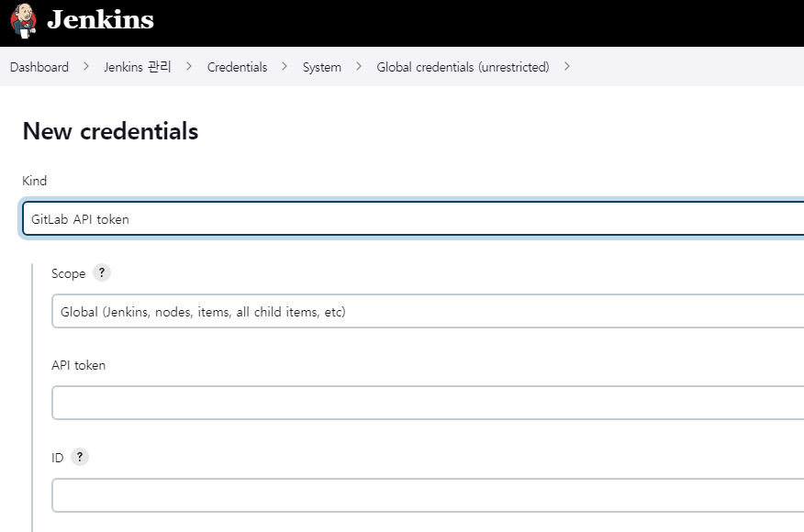Expand chevron after System breadcrumb
Image resolution: width=804 pixels, height=532 pixels.
pyautogui.click(x=359, y=67)
